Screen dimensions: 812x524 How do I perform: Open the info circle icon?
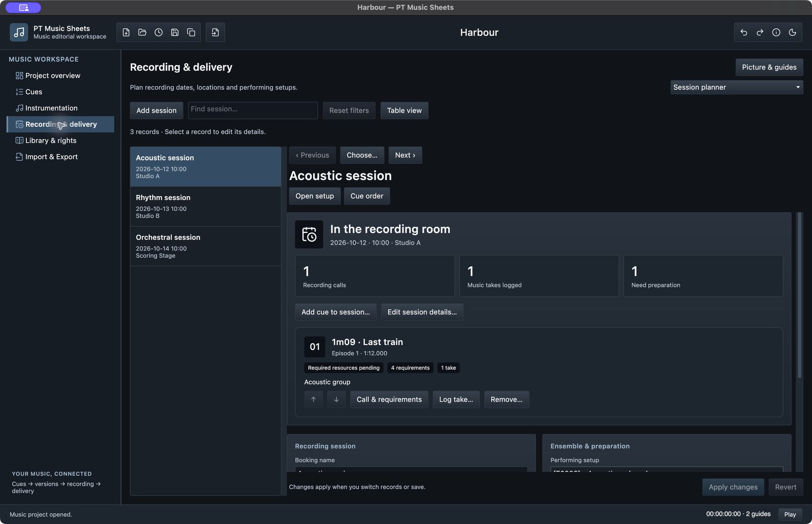[x=776, y=32]
